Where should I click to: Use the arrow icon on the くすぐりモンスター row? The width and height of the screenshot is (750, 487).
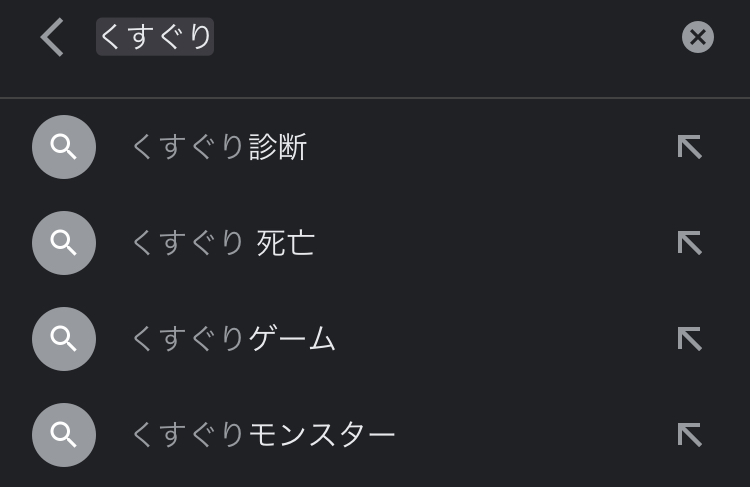point(689,434)
